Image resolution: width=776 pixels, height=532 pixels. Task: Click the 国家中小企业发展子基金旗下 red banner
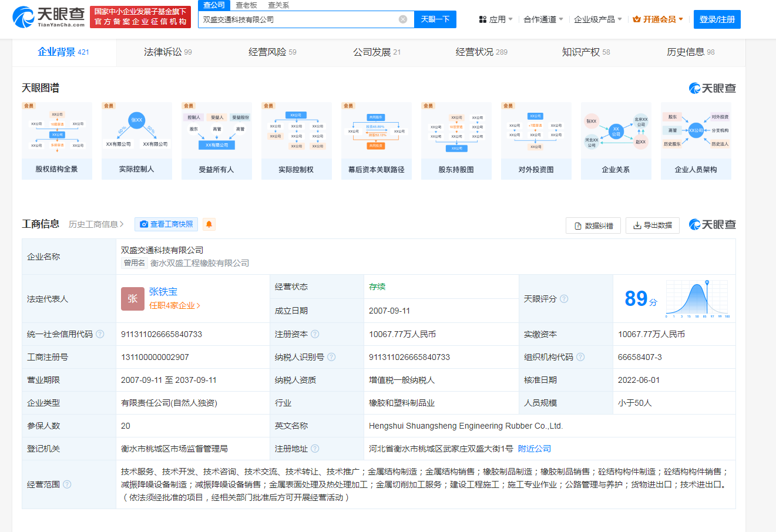pyautogui.click(x=140, y=16)
